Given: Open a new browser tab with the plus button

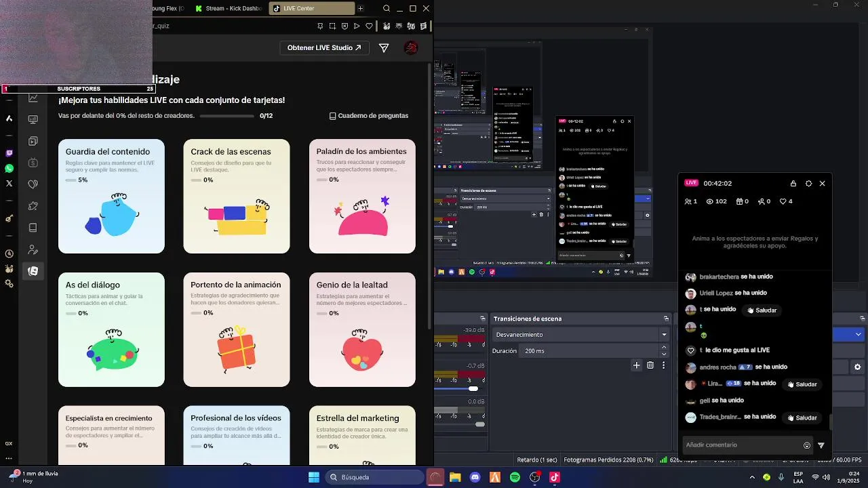Looking at the screenshot, I should click(x=361, y=8).
